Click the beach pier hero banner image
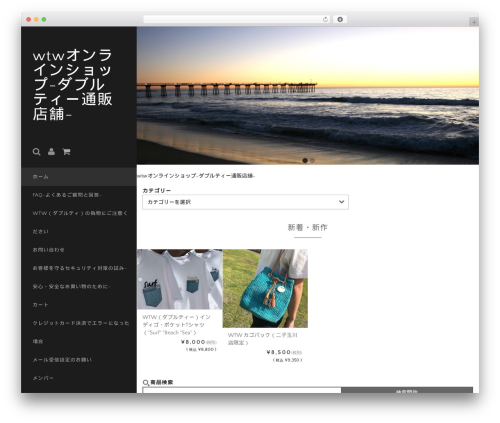This screenshot has height=423, width=500. 308,96
